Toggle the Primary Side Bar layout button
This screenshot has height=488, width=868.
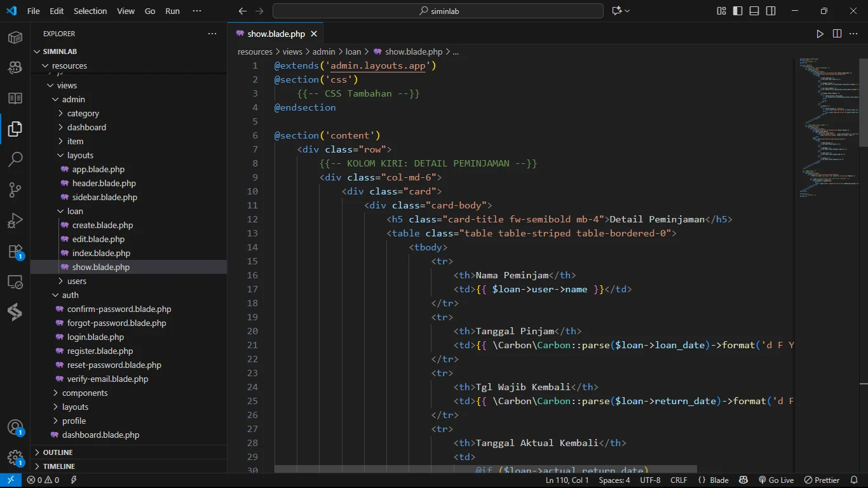point(738,11)
